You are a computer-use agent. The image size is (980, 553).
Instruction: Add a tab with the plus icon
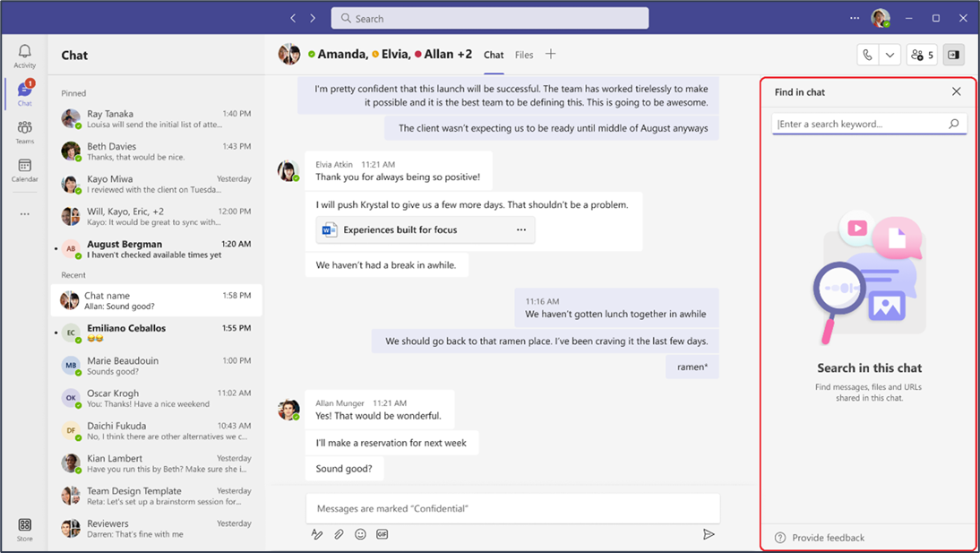coord(550,54)
